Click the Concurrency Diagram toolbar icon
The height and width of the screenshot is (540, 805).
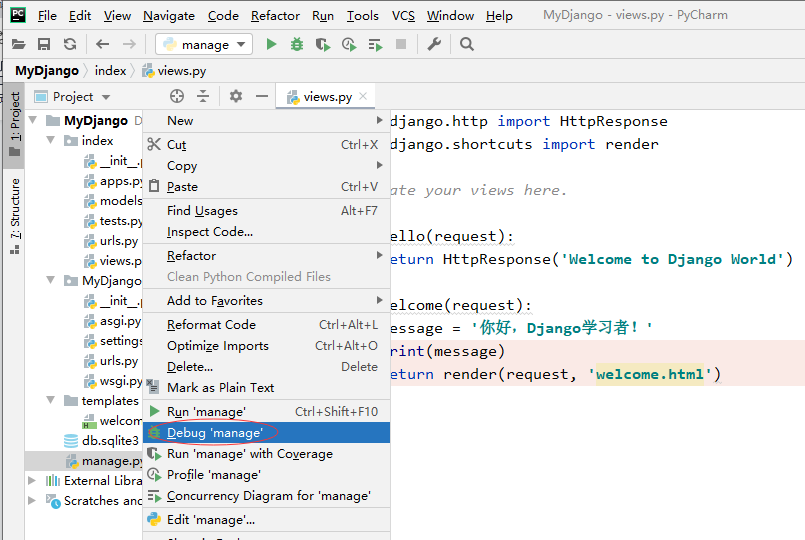[375, 45]
